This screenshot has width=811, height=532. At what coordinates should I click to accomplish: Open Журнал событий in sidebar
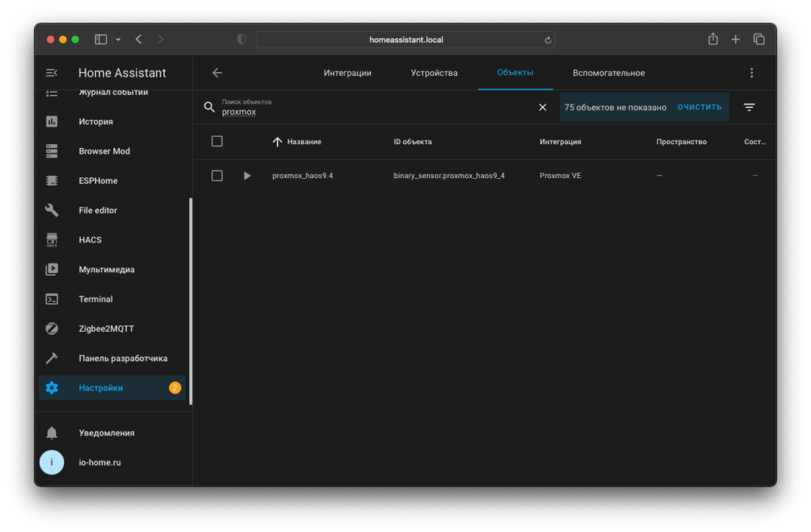(x=113, y=93)
